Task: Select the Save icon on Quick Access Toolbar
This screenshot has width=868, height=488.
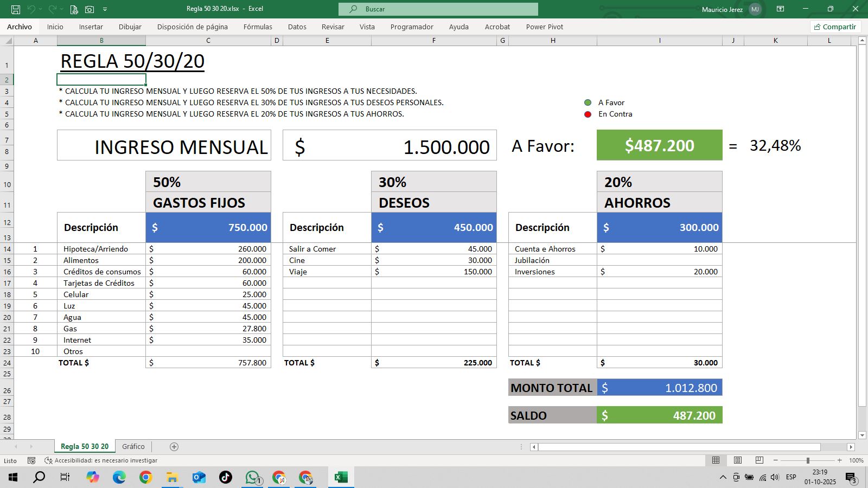Action: point(16,9)
